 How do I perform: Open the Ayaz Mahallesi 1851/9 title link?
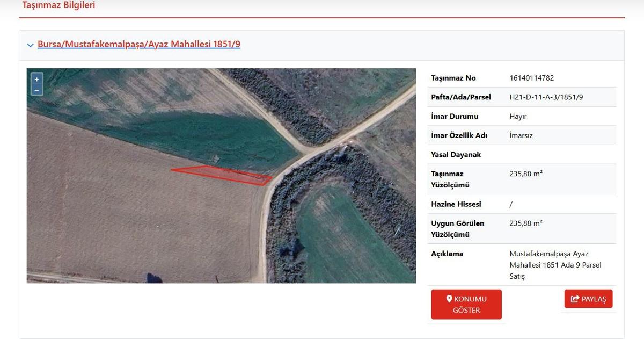[x=139, y=44]
